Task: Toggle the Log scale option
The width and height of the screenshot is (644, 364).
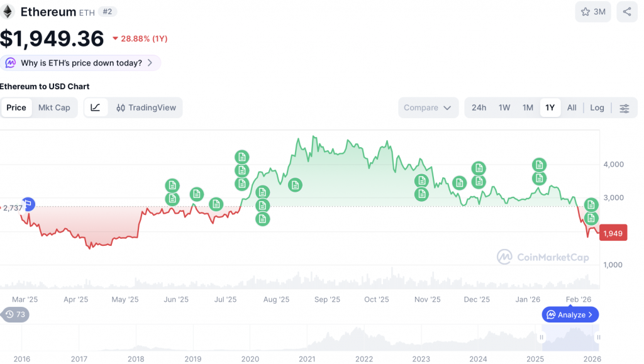Action: tap(597, 108)
